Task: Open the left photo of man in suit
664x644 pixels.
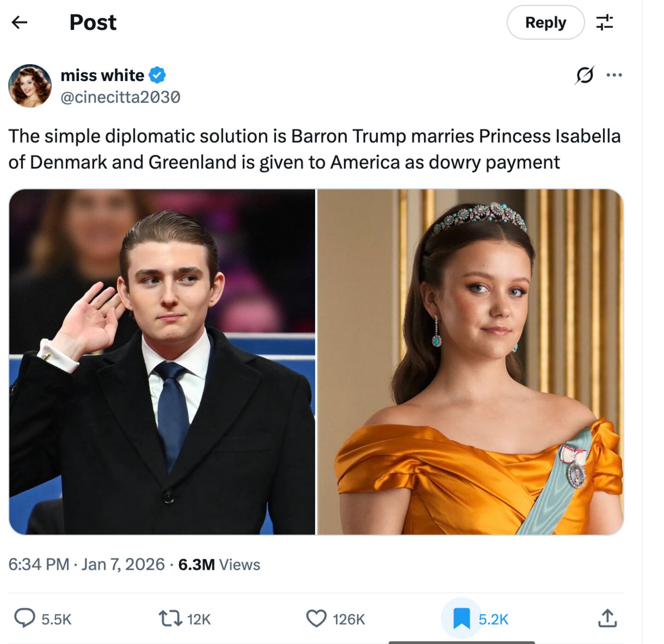Action: pyautogui.click(x=162, y=362)
